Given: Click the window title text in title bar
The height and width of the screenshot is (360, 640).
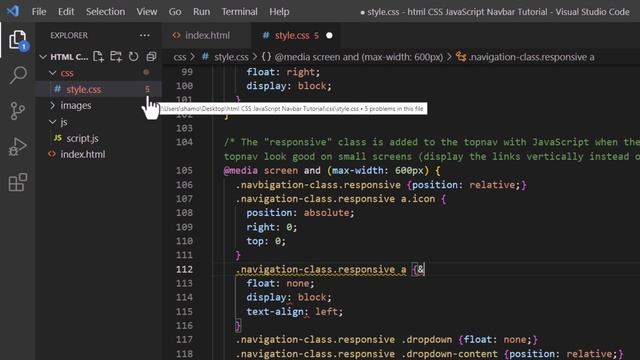Looking at the screenshot, I should (498, 12).
